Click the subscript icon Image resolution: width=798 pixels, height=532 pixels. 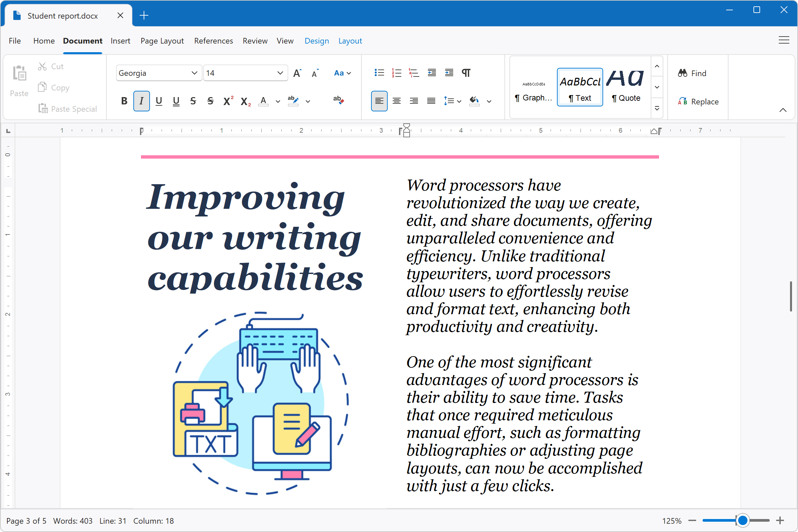(x=245, y=101)
